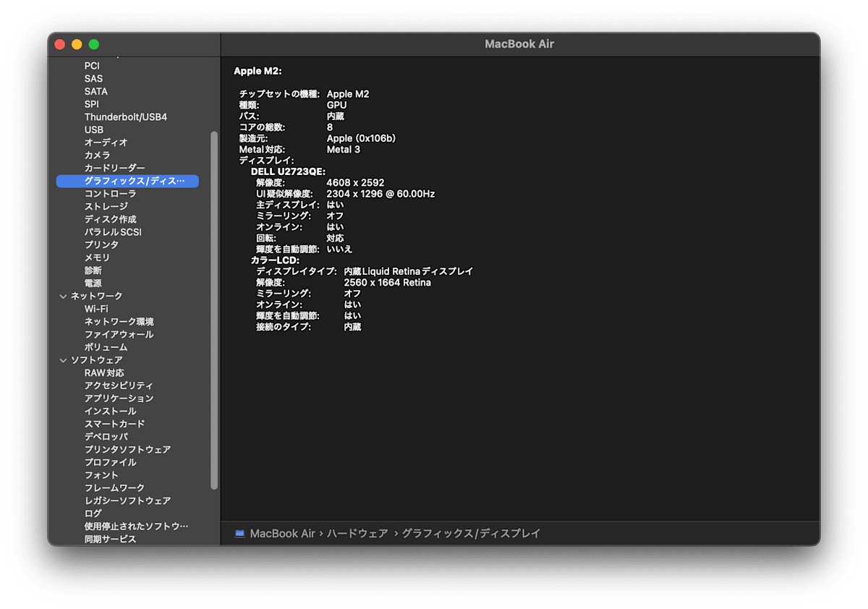Screen dimensions: 868x609
Task: Select ネットワーク環境 sidebar item
Action: point(119,322)
